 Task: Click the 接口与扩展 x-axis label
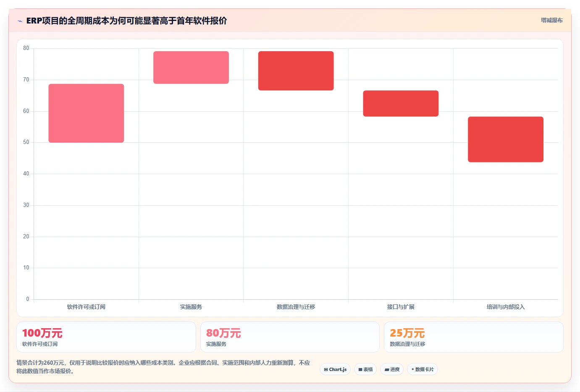[x=401, y=307]
